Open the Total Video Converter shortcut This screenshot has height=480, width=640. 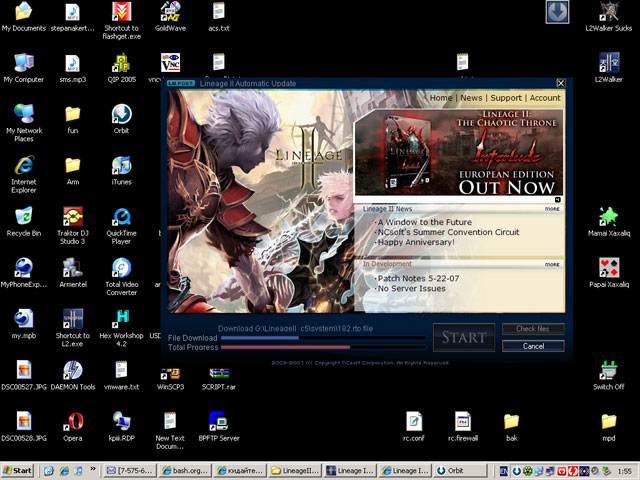(121, 268)
